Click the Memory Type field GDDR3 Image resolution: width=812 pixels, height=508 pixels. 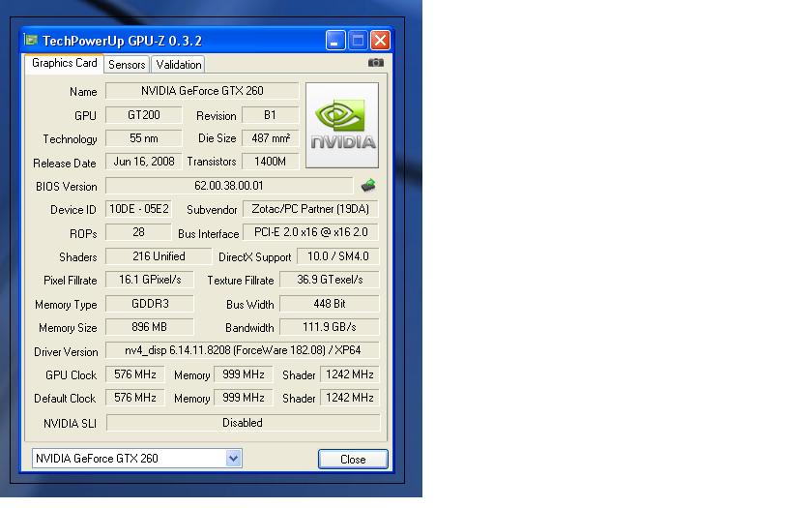pos(150,303)
